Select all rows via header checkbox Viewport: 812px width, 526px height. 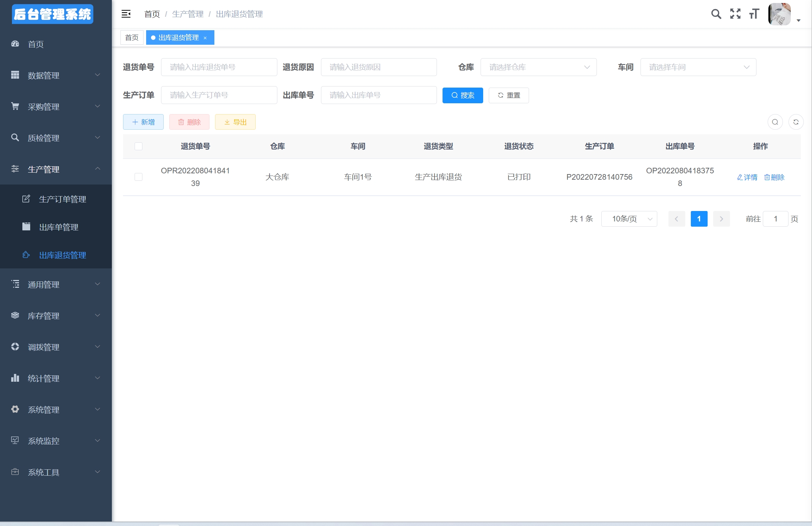point(138,146)
